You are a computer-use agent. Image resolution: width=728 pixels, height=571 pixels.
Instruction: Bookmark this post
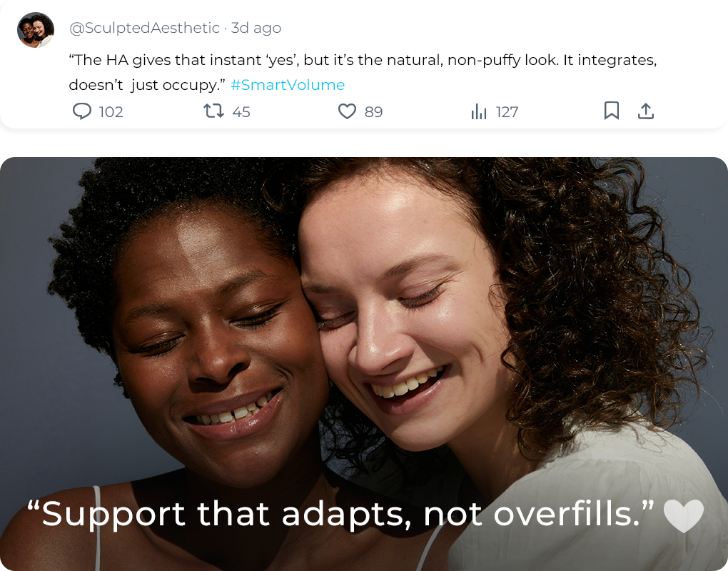(612, 111)
